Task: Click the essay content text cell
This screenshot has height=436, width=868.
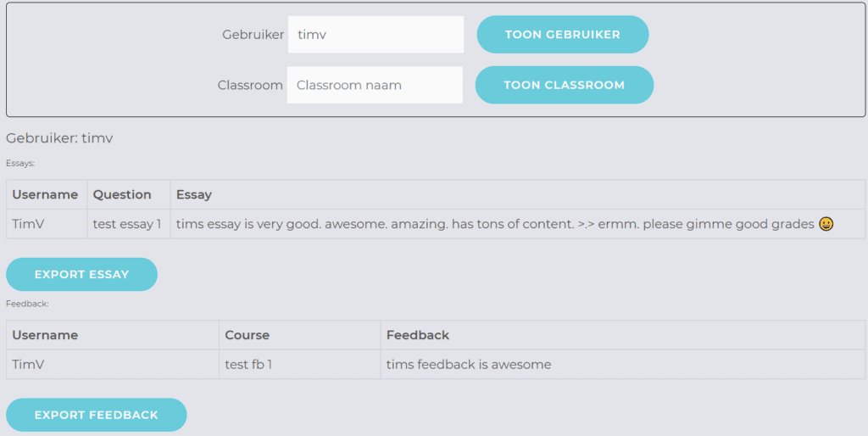Action: click(x=518, y=224)
